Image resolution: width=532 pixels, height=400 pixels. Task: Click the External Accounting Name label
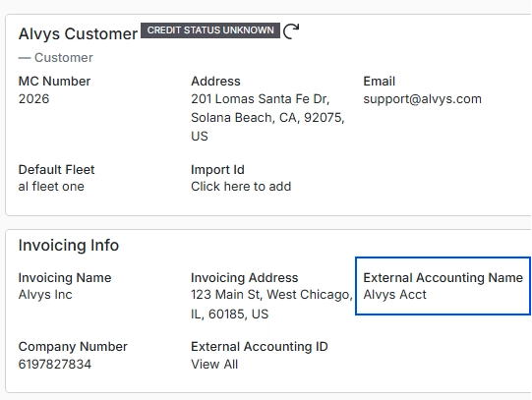click(x=443, y=277)
